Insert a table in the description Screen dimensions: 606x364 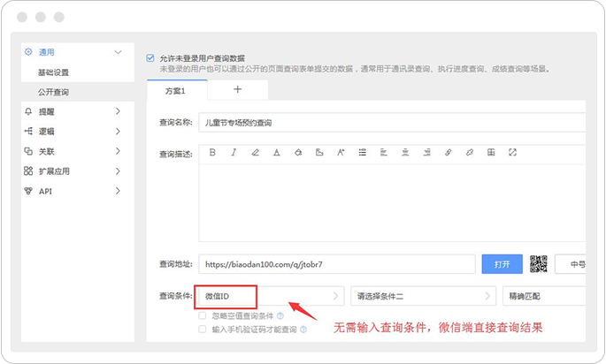tap(491, 153)
